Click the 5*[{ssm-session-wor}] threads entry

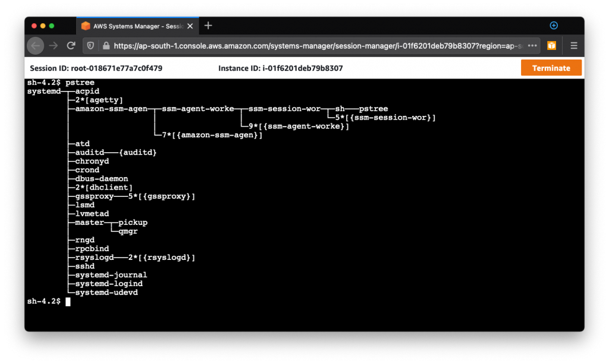point(385,118)
